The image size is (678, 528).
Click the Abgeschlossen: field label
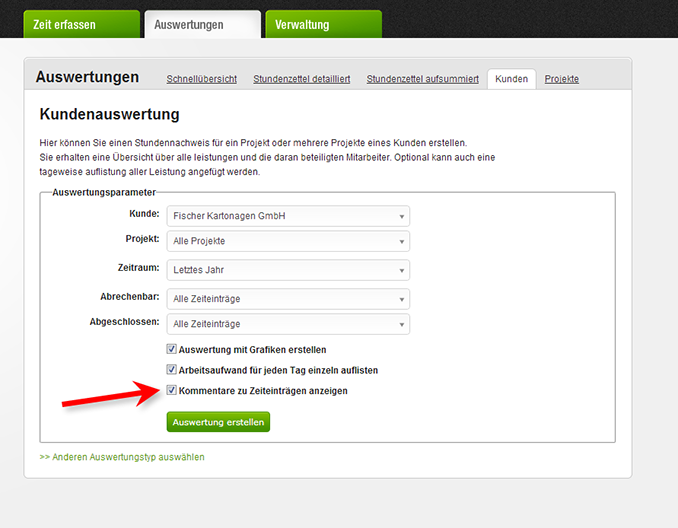(x=125, y=322)
